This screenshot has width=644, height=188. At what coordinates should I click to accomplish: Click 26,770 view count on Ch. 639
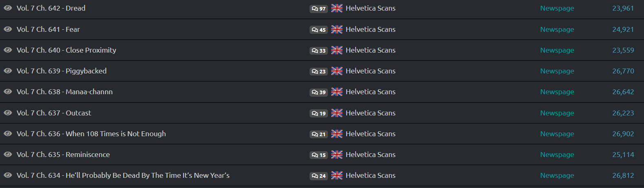[623, 71]
